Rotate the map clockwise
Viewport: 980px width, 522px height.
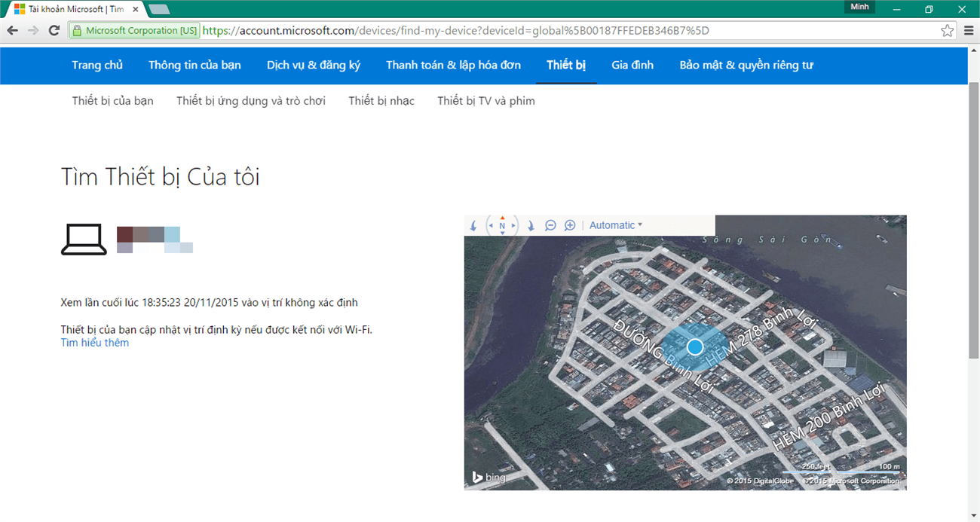pos(531,225)
